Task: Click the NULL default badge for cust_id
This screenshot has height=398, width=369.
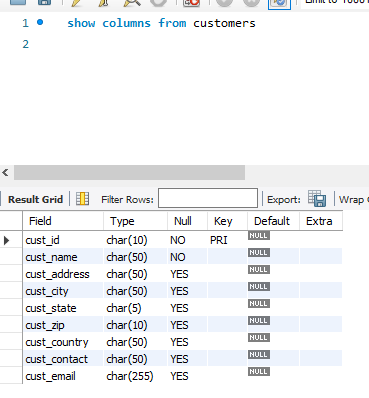Action: 259,236
